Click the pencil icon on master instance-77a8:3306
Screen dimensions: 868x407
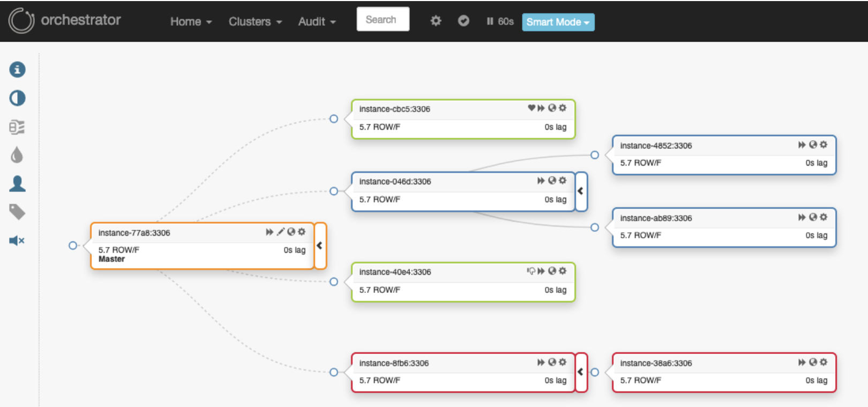280,231
